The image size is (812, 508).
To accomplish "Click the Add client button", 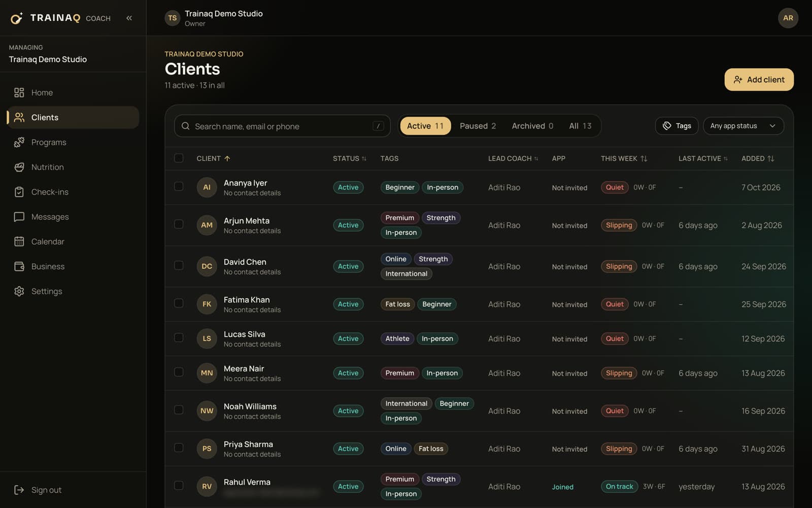I will pos(759,80).
